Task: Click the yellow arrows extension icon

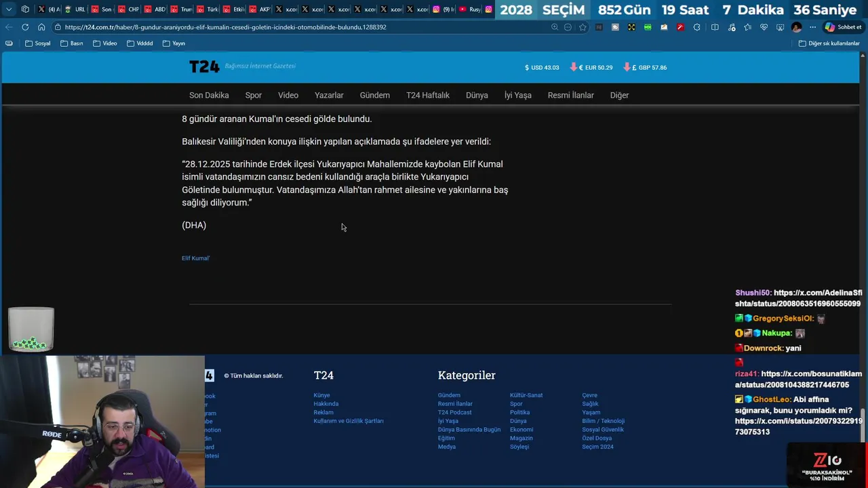Action: [x=631, y=27]
